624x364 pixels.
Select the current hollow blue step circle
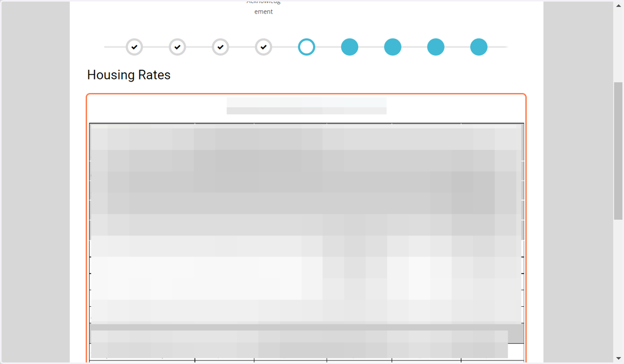point(307,47)
